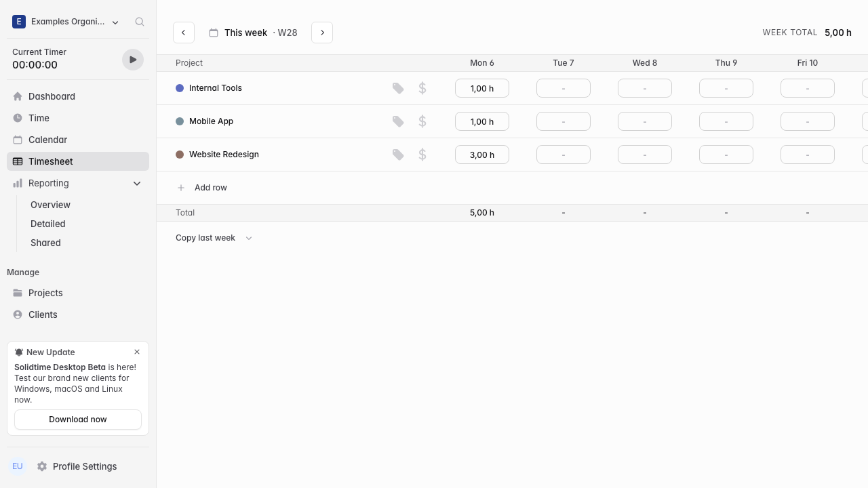The image size is (868, 488).
Task: Click the Fri 10 column header
Action: tap(808, 63)
